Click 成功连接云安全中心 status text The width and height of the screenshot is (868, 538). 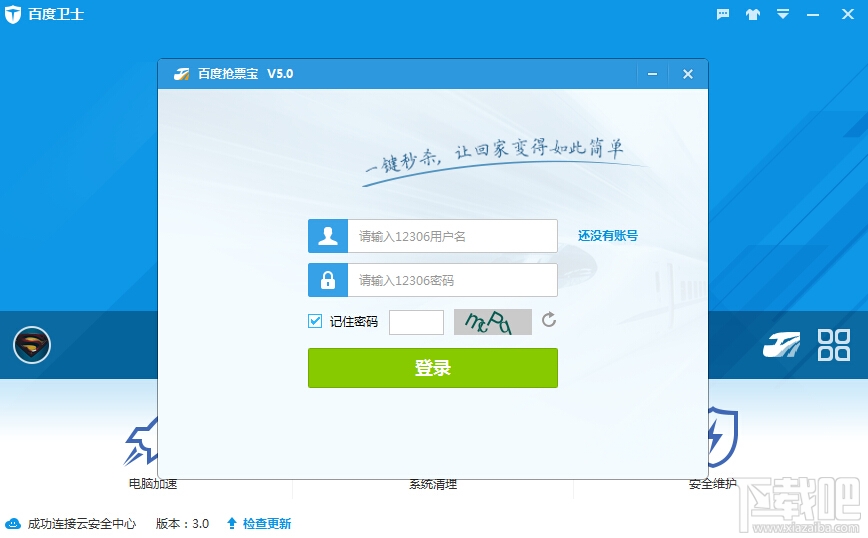click(81, 524)
